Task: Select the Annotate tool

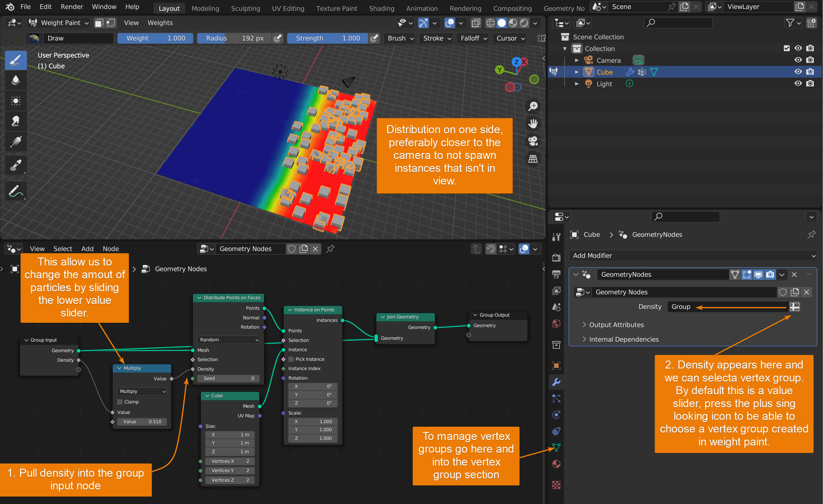Action: tap(16, 191)
